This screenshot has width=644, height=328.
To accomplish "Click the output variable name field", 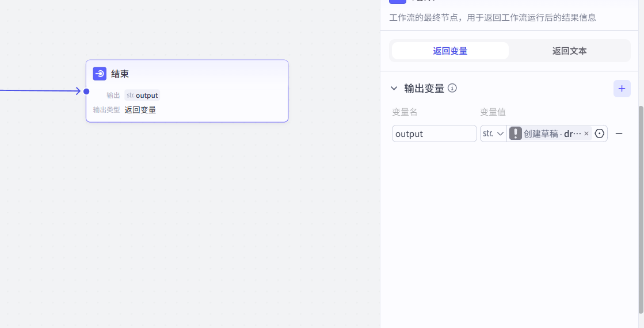I will 434,134.
